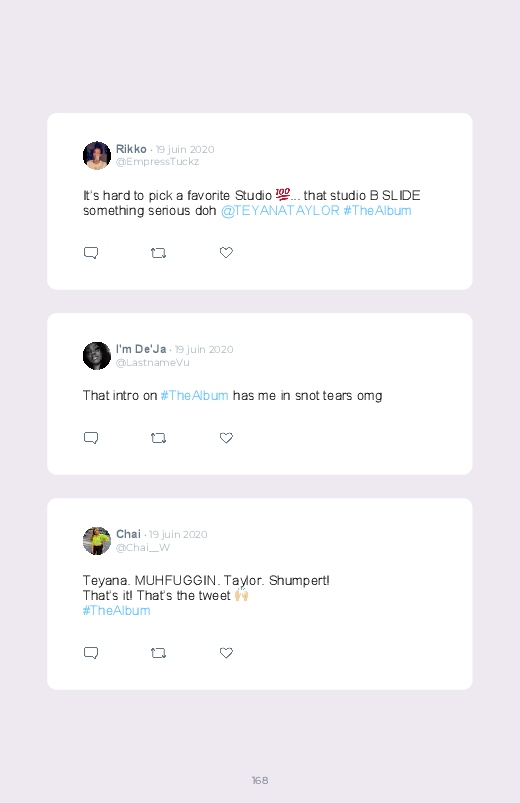This screenshot has width=520, height=803.
Task: Retweet Rikko's Studio B tweet
Action: click(x=158, y=253)
